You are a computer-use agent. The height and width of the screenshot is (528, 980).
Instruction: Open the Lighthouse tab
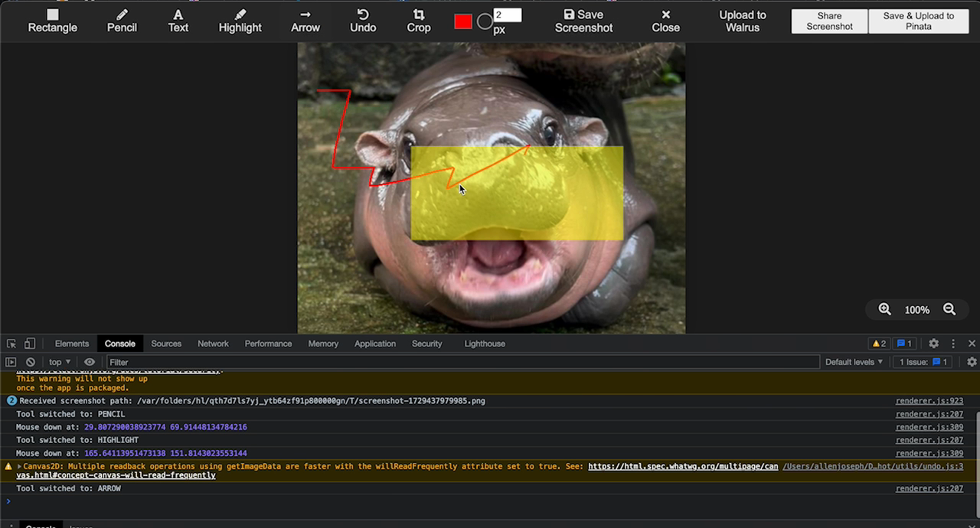(x=485, y=344)
